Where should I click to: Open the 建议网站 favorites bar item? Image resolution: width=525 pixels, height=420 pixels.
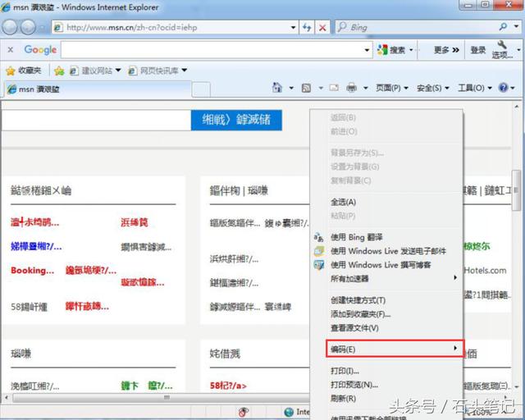(x=95, y=71)
